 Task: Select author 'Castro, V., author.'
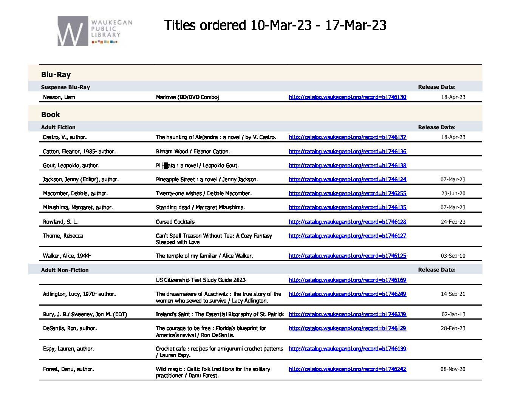click(65, 137)
